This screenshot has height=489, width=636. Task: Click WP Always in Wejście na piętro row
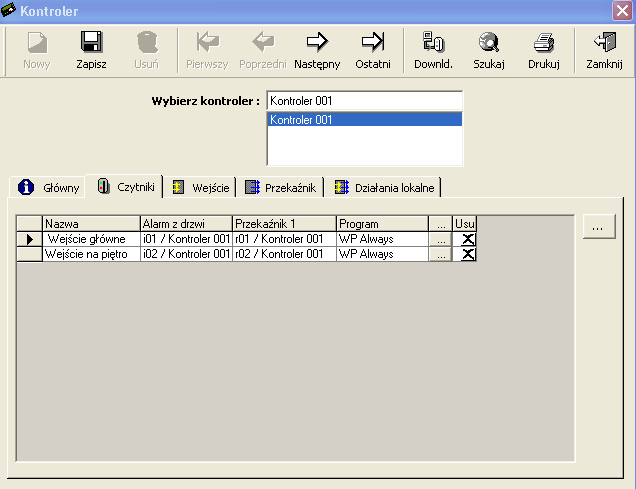pyautogui.click(x=382, y=254)
